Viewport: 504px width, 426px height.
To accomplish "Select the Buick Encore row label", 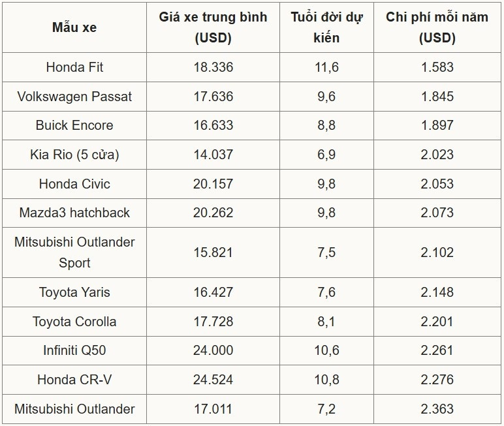I will pos(74,125).
